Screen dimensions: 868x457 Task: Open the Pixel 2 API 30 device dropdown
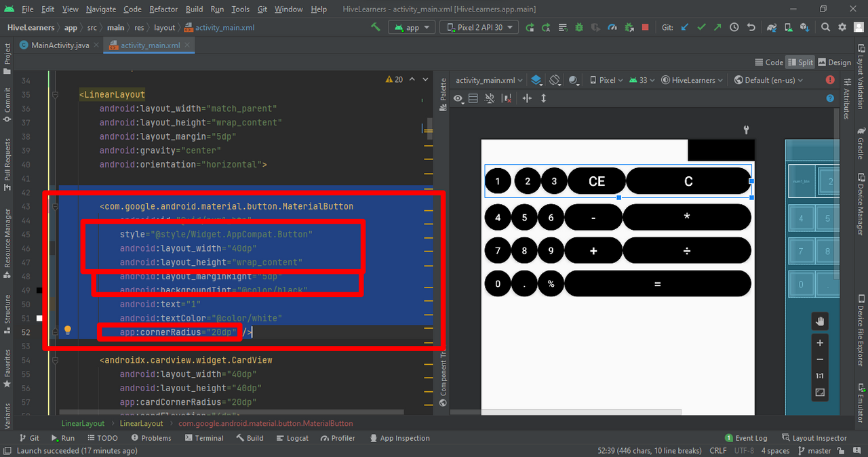pyautogui.click(x=479, y=28)
